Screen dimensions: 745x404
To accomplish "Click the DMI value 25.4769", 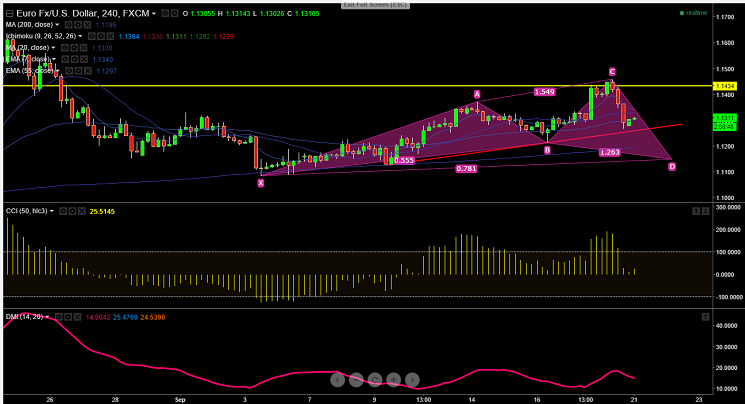I will [x=125, y=317].
